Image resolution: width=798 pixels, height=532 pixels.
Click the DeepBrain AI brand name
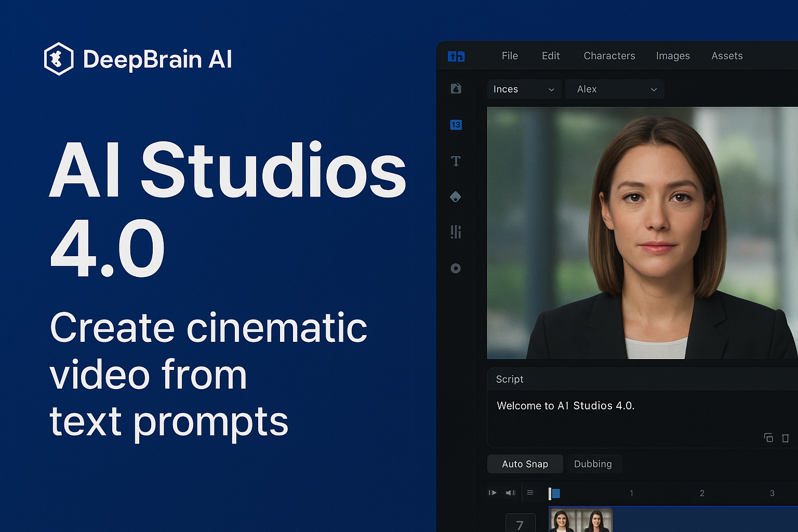pos(157,59)
